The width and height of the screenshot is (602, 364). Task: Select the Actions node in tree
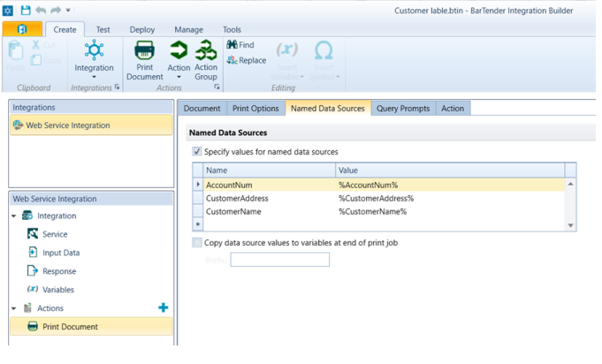[50, 308]
